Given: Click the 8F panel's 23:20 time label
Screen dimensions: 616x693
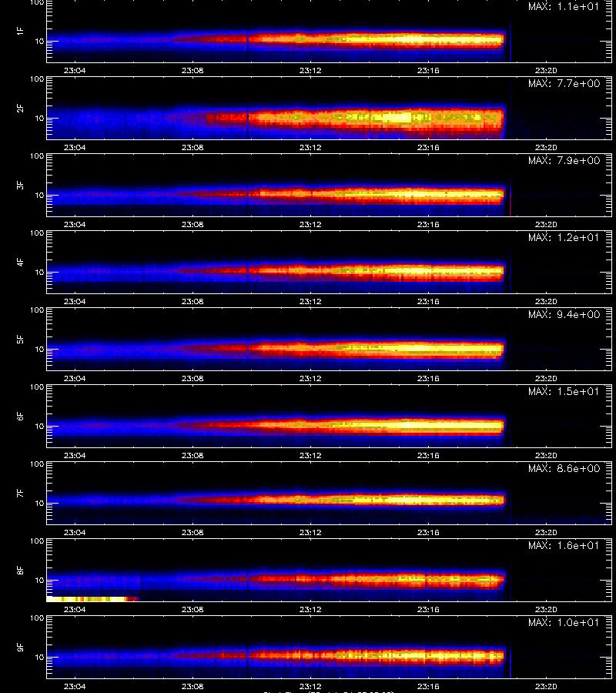Looking at the screenshot, I should coord(546,609).
